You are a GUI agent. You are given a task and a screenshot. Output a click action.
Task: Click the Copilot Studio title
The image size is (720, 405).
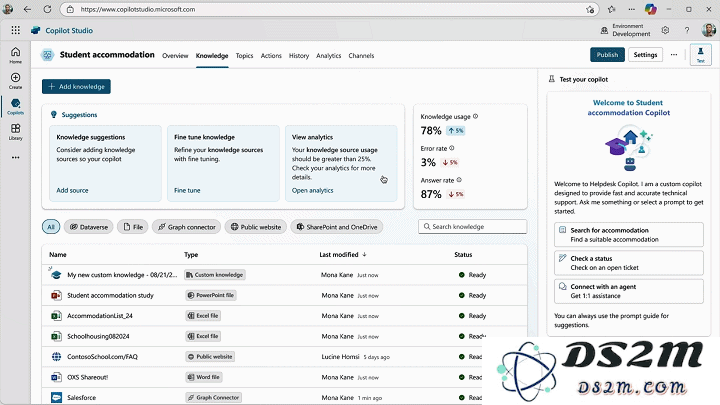pyautogui.click(x=69, y=30)
